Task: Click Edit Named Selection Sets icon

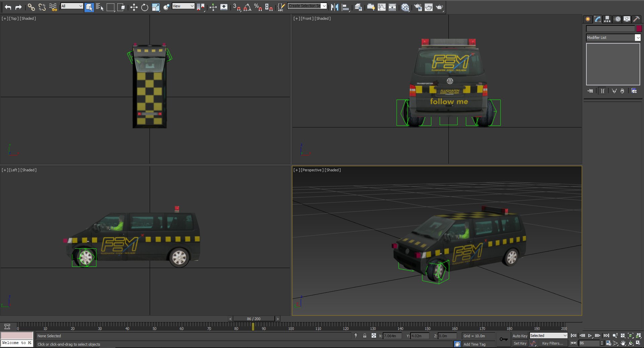Action: pyautogui.click(x=281, y=7)
